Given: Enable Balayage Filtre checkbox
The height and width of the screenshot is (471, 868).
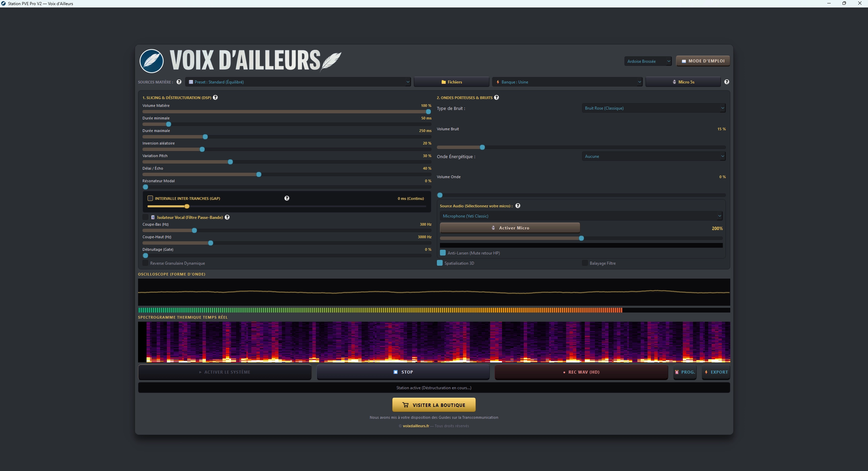Looking at the screenshot, I should pos(585,263).
